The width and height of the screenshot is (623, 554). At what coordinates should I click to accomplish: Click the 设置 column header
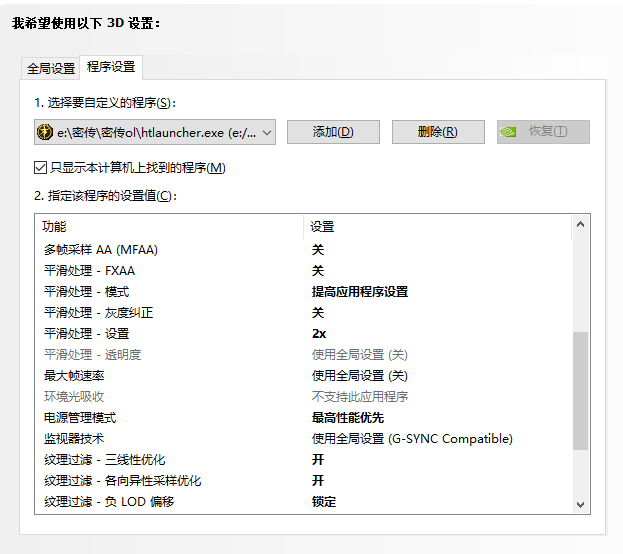click(x=437, y=227)
